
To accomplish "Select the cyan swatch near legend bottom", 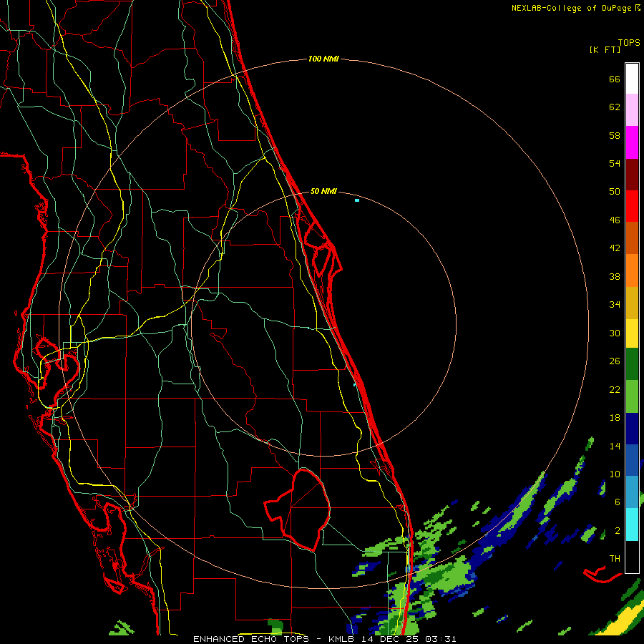I will pos(632,525).
